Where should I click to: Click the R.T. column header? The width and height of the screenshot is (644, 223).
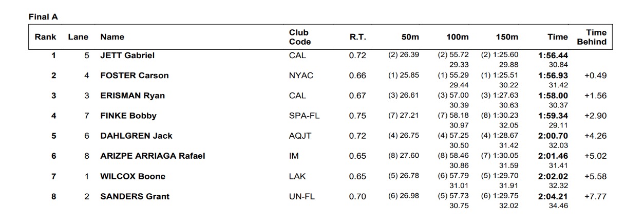(x=357, y=37)
